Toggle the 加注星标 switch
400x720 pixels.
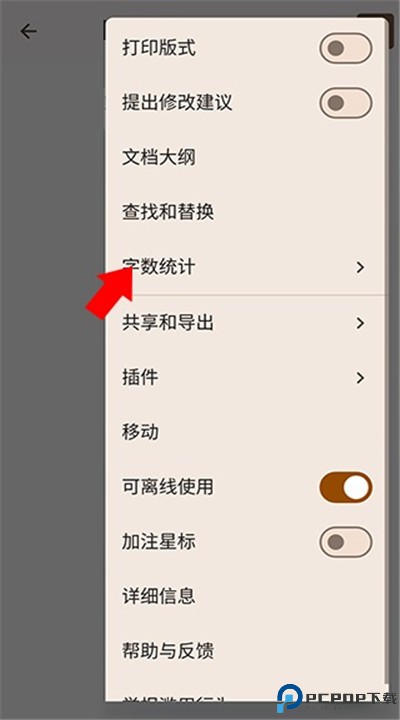[346, 542]
